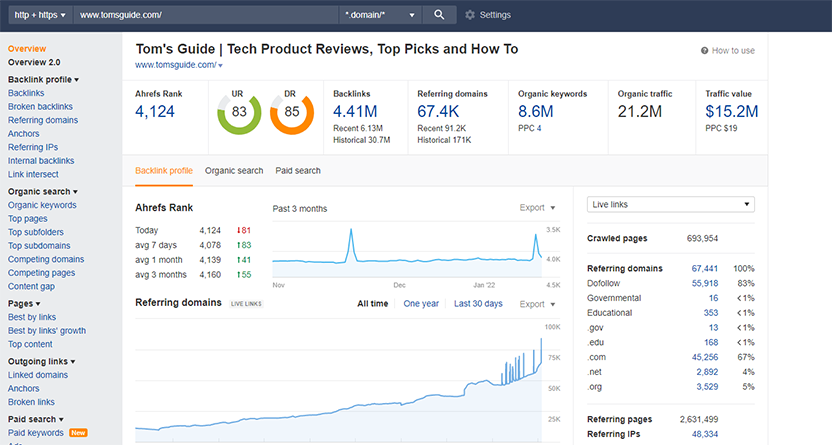Open Top subfolders in sidebar
This screenshot has width=832, height=445.
tap(36, 232)
